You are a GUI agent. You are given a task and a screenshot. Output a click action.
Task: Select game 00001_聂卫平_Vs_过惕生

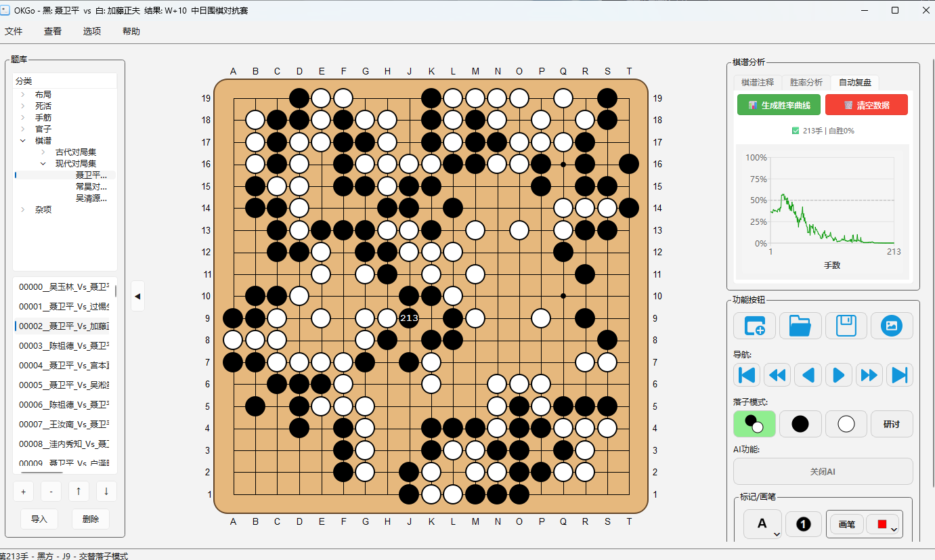[x=64, y=307]
